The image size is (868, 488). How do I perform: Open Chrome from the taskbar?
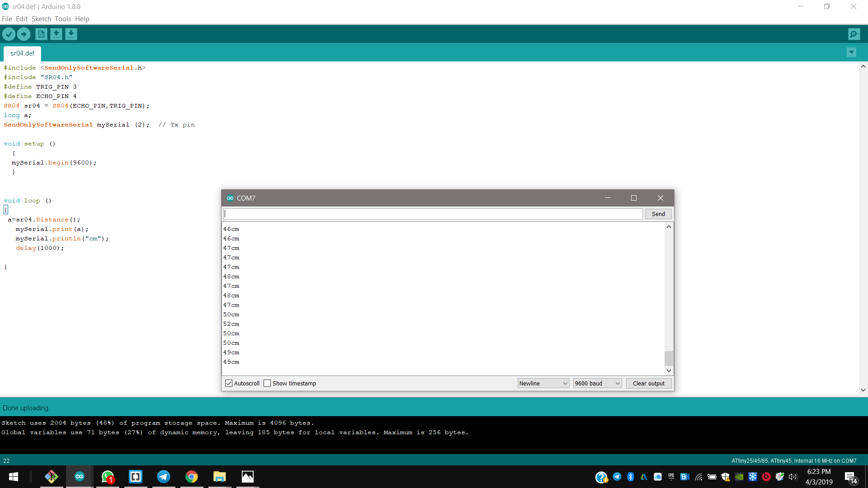(191, 477)
